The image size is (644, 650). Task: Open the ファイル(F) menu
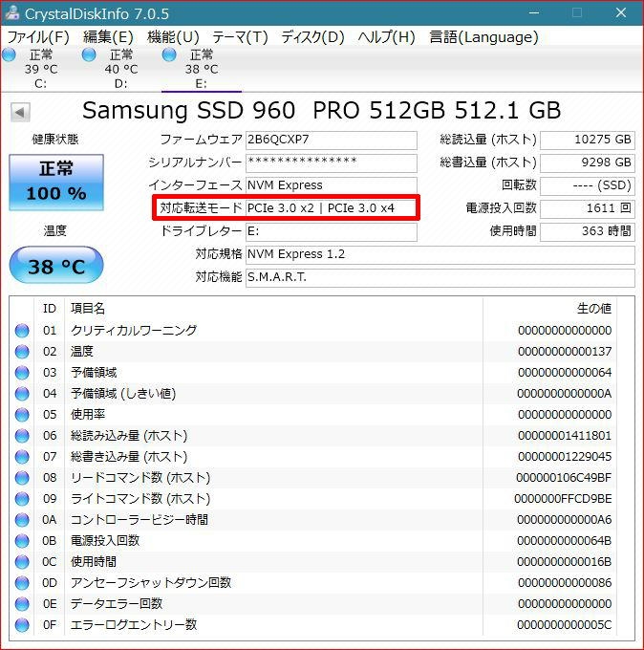click(x=38, y=37)
